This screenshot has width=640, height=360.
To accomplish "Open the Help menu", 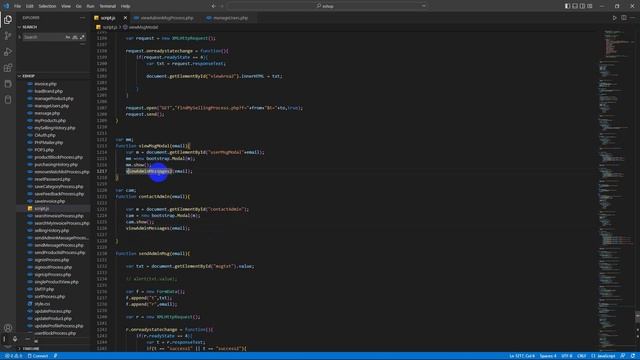I will coord(125,6).
